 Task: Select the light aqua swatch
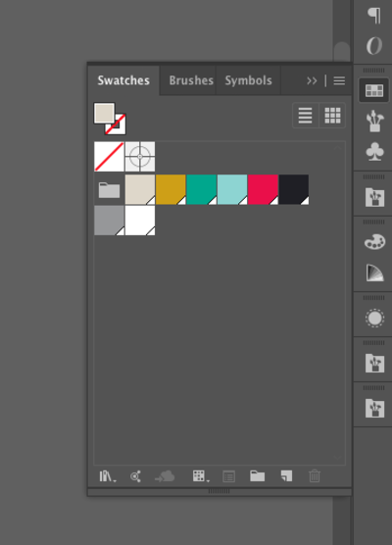[232, 190]
